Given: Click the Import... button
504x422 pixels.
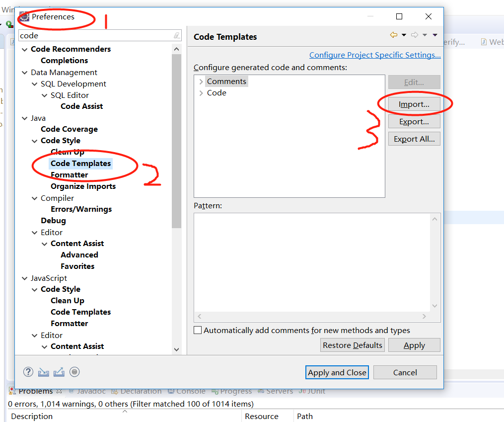Looking at the screenshot, I should tap(414, 104).
